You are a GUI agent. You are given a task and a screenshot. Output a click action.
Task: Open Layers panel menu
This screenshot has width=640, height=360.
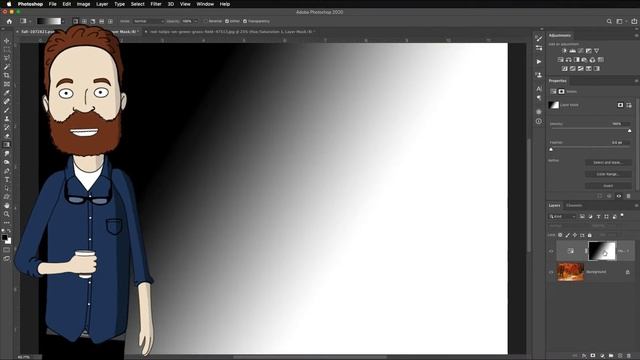(636, 205)
